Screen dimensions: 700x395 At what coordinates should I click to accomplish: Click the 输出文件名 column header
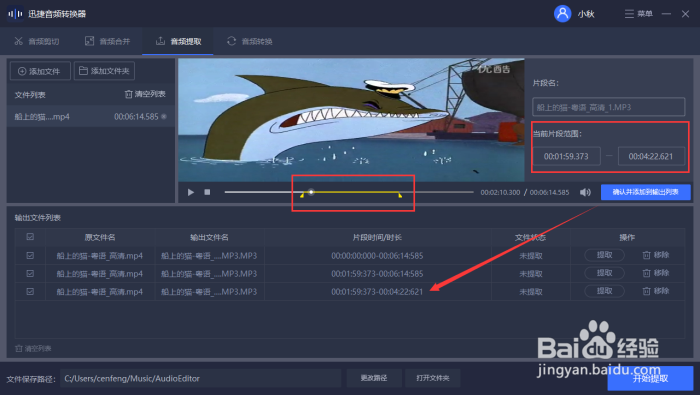tap(209, 237)
